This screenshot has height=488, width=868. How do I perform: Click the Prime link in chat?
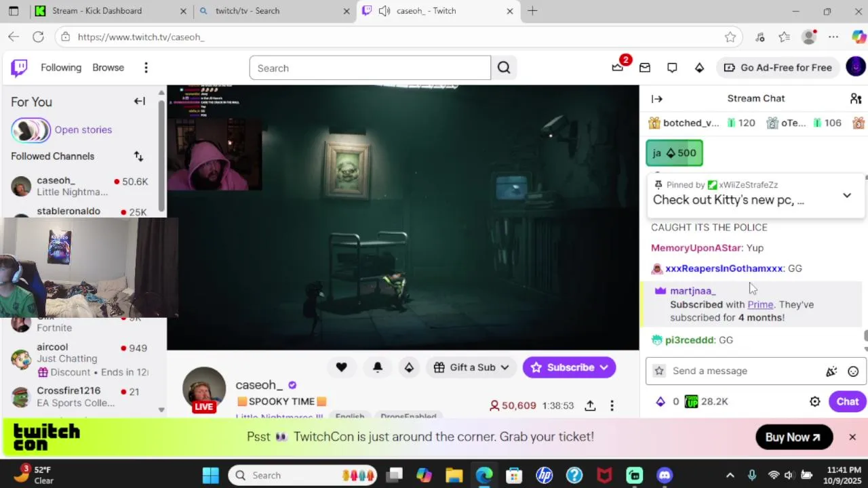[760, 305]
